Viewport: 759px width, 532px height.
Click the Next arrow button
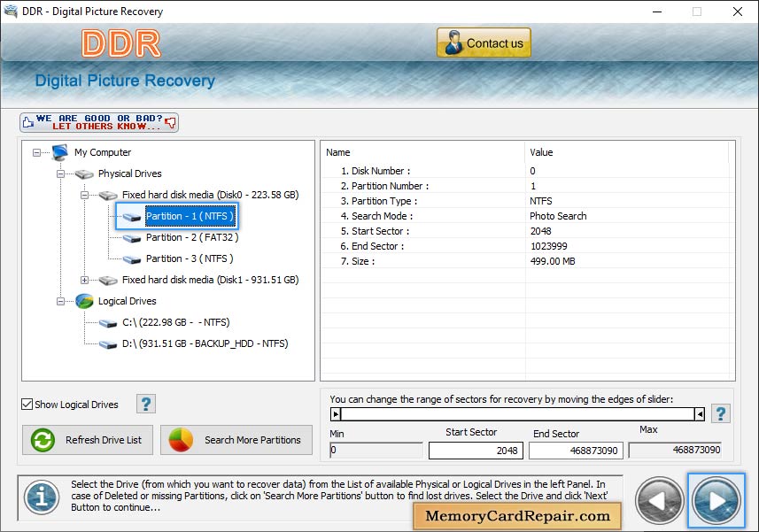click(x=716, y=500)
